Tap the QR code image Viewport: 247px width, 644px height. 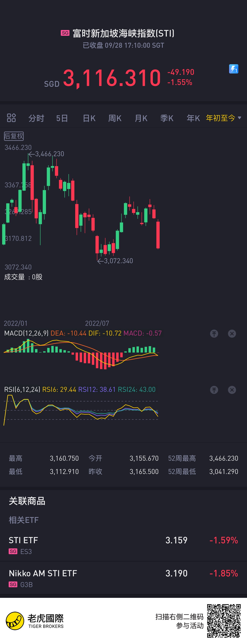(x=224, y=621)
